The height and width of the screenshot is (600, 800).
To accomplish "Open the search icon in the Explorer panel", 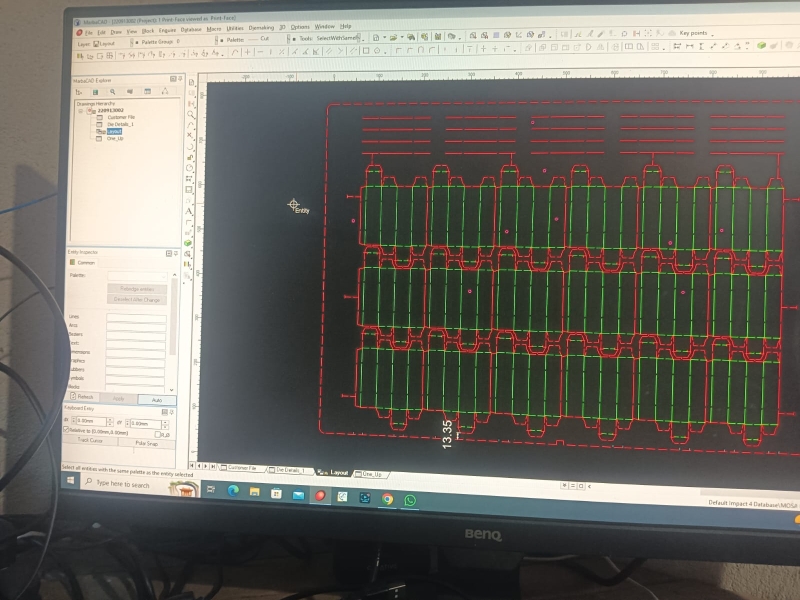I will (113, 92).
